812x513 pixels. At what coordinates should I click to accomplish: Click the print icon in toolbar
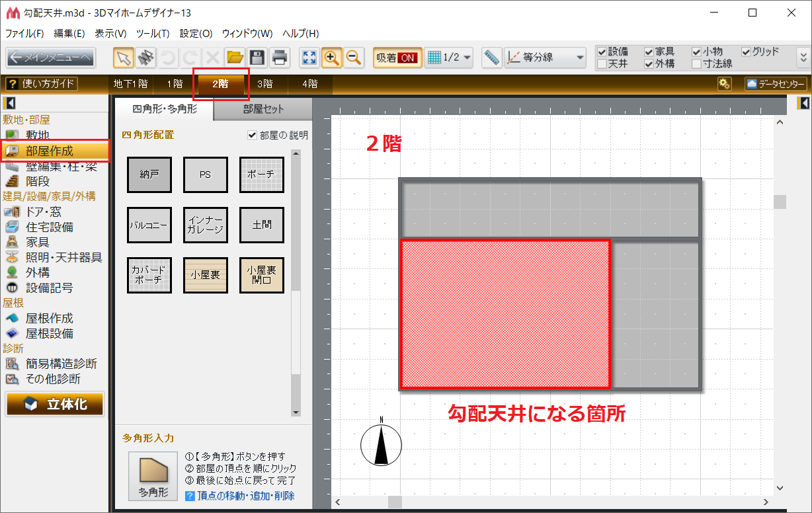pyautogui.click(x=280, y=58)
